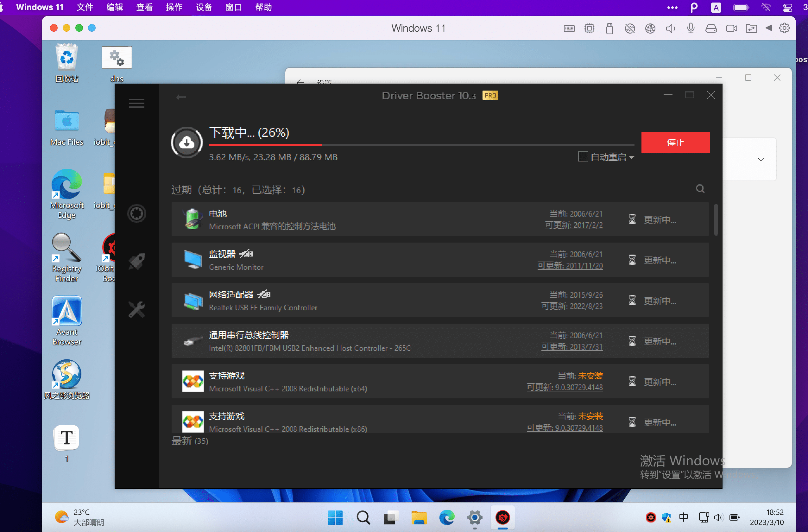Launch 风之影浏览器 desktop shortcut
The width and height of the screenshot is (808, 532).
coord(66,380)
